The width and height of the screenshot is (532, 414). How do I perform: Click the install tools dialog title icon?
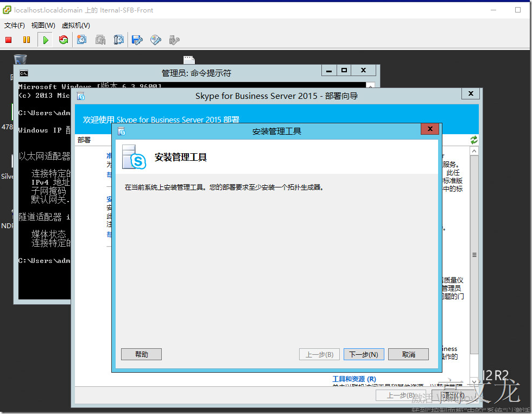pyautogui.click(x=122, y=131)
